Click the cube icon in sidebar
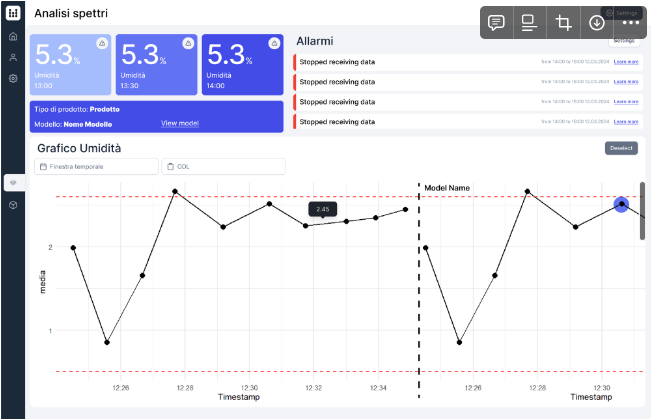The image size is (651, 419). point(13,204)
